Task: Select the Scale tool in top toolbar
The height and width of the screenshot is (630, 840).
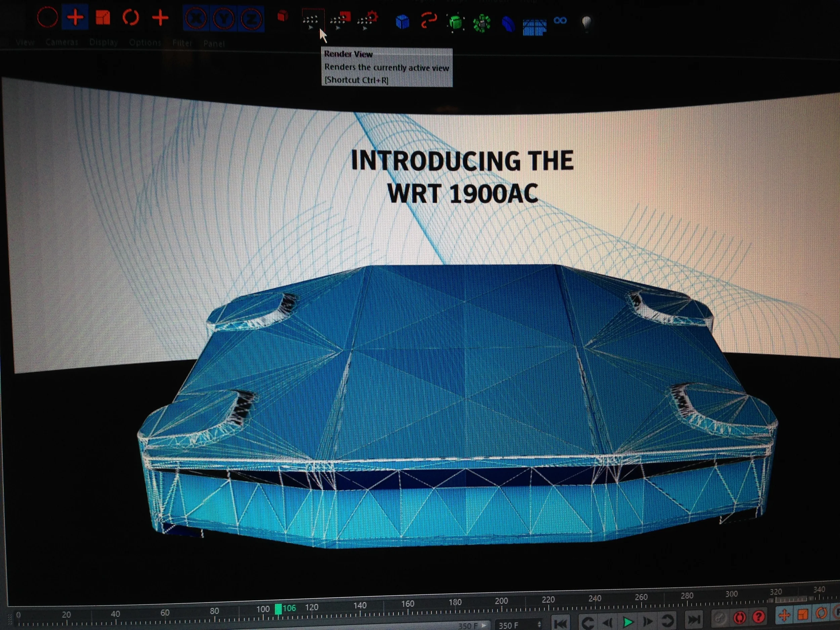Action: click(103, 17)
